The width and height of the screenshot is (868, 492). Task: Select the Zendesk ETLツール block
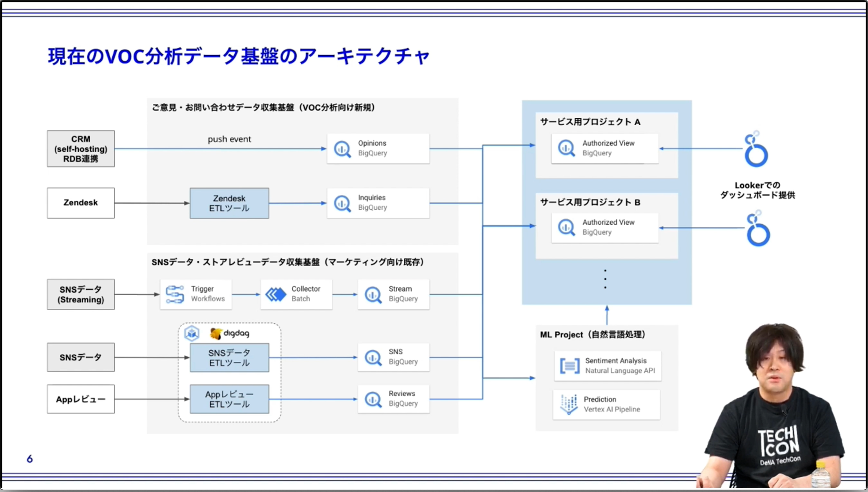pos(229,203)
